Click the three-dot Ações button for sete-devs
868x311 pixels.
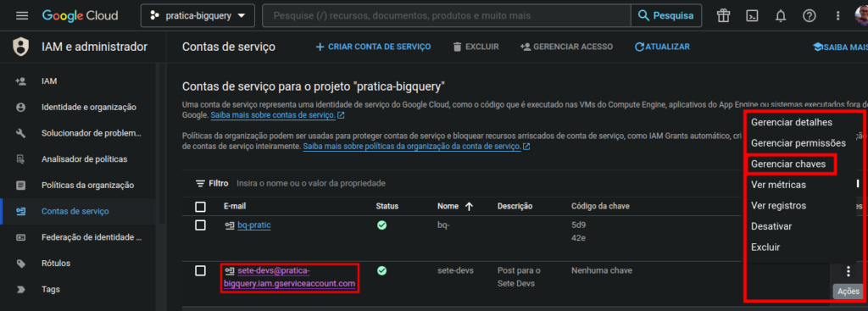coord(848,271)
